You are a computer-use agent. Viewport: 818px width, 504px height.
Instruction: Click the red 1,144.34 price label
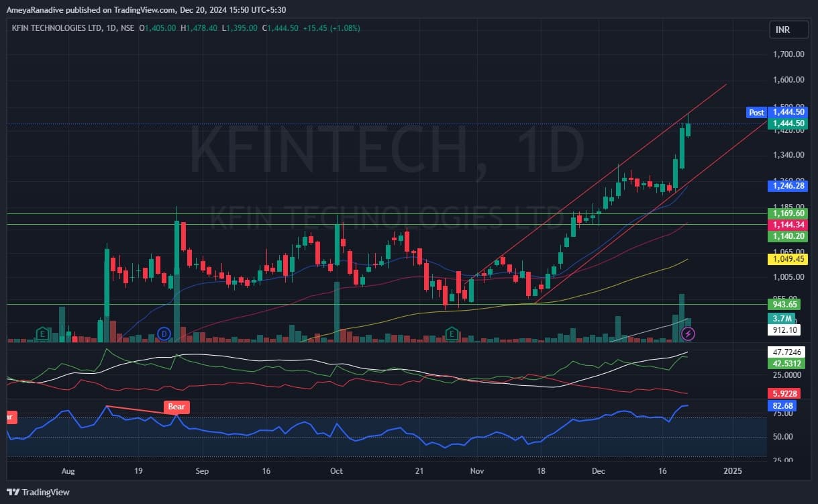coord(787,225)
